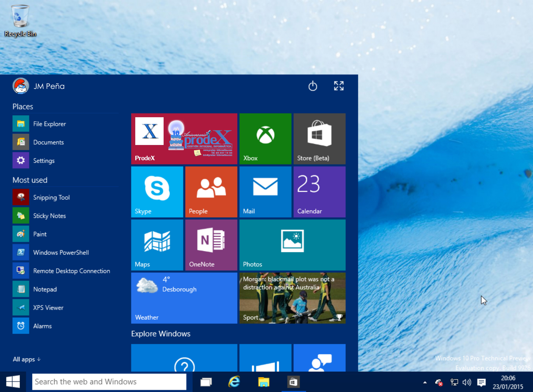Open Documents from Places

[65, 142]
